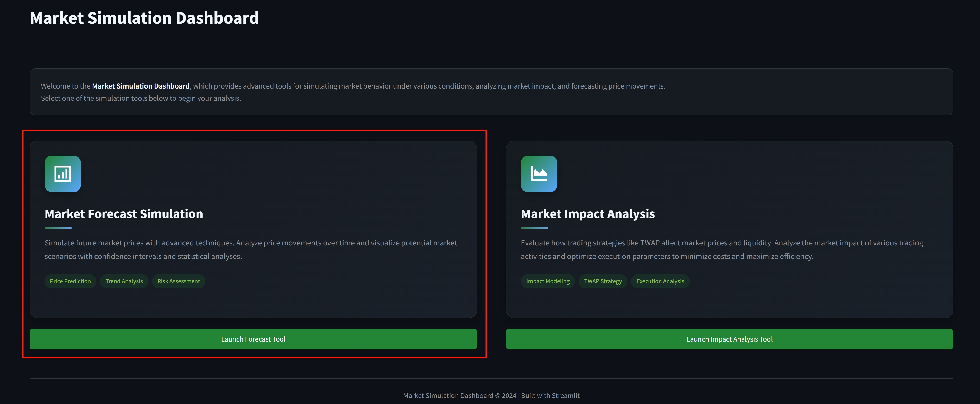Click the Market Forecast Simulation heading

click(124, 214)
